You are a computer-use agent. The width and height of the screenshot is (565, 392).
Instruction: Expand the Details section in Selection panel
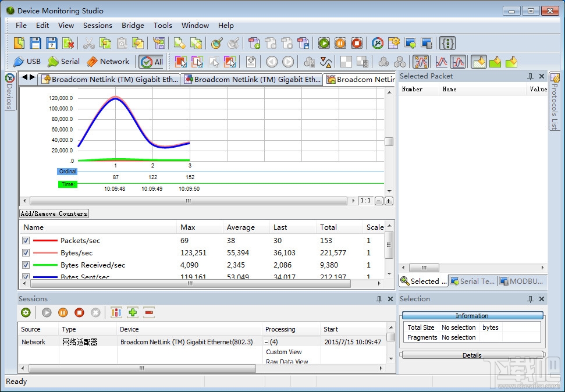tap(472, 355)
